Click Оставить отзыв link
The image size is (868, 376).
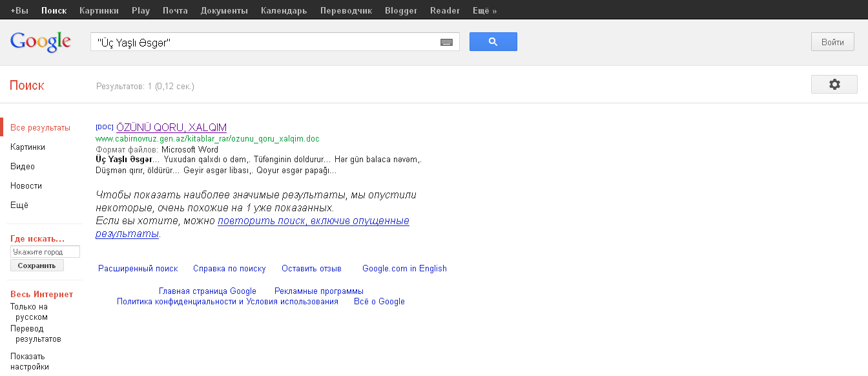tap(311, 269)
